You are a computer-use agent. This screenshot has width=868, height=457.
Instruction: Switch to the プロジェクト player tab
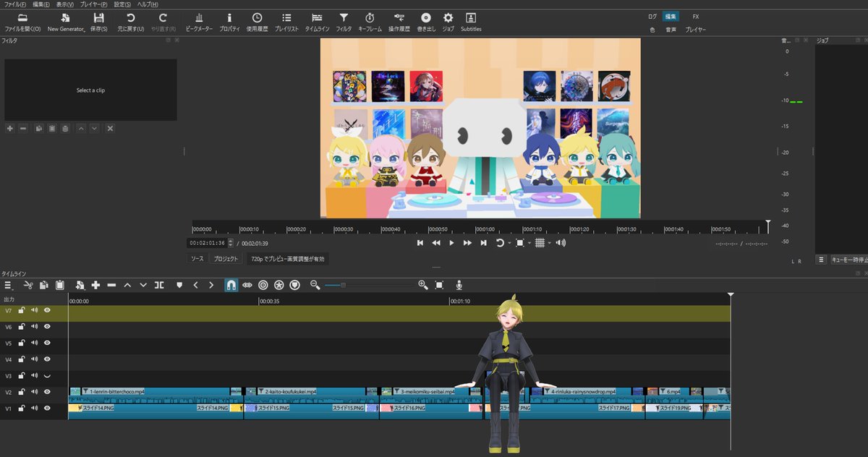226,259
